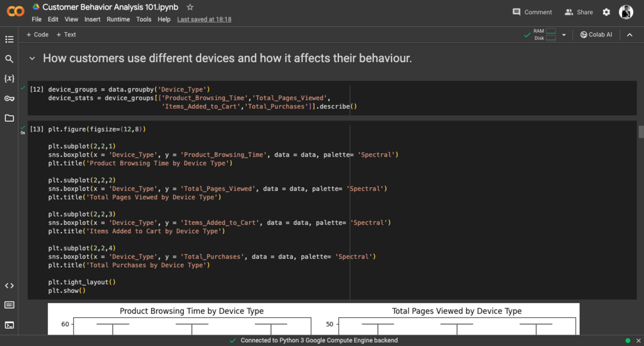
Task: Click the Last saved at 18:18 link
Action: click(204, 19)
